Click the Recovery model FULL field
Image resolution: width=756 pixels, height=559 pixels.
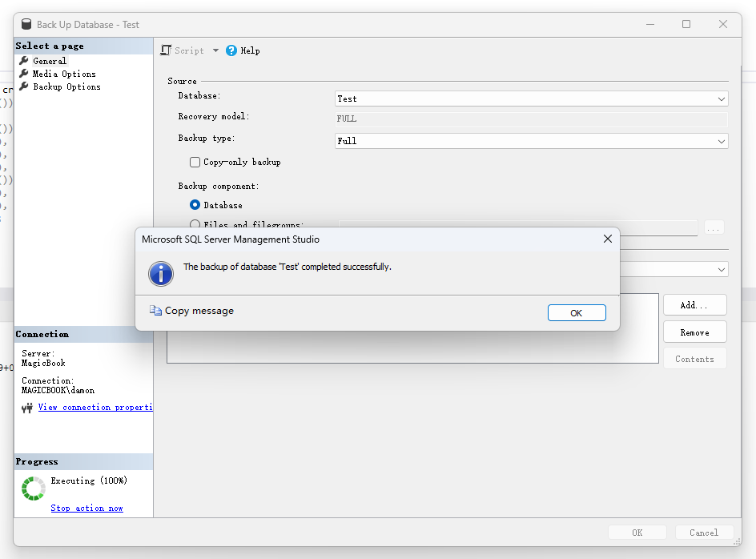[x=531, y=119]
